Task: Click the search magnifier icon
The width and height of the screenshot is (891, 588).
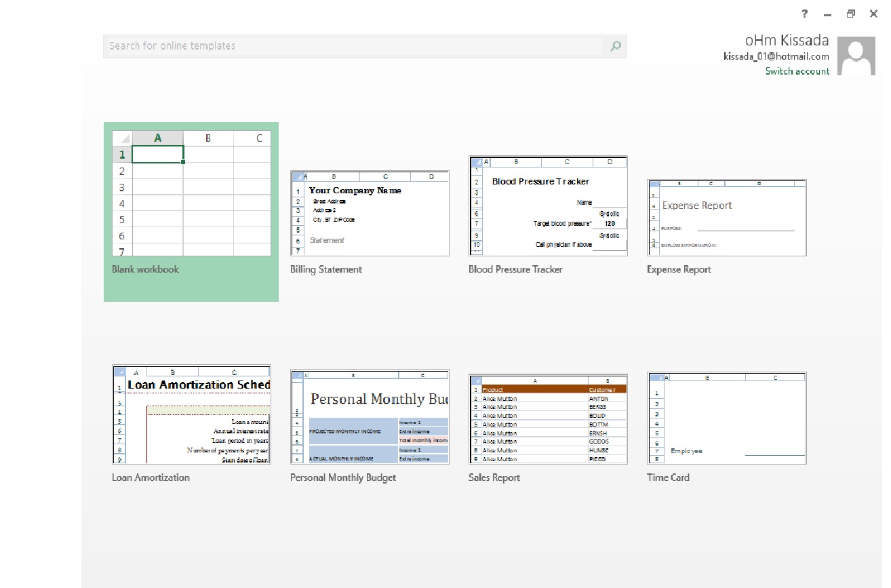Action: click(616, 46)
